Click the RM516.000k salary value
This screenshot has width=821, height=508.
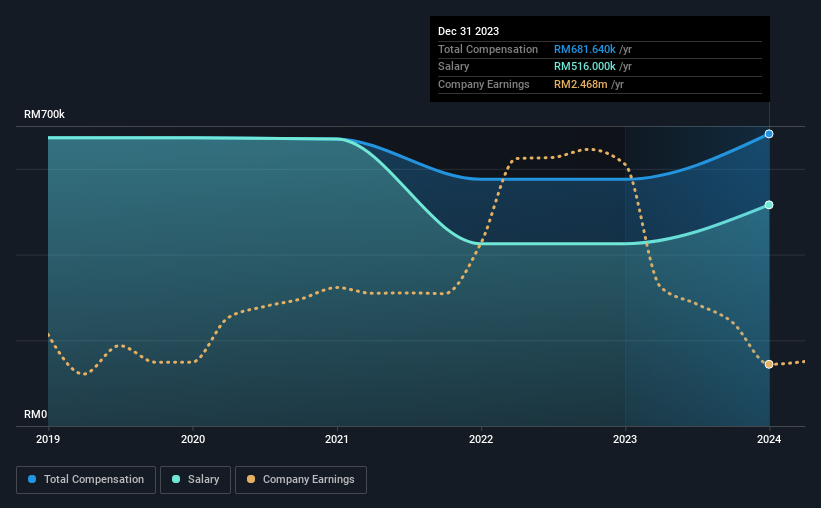pyautogui.click(x=584, y=67)
